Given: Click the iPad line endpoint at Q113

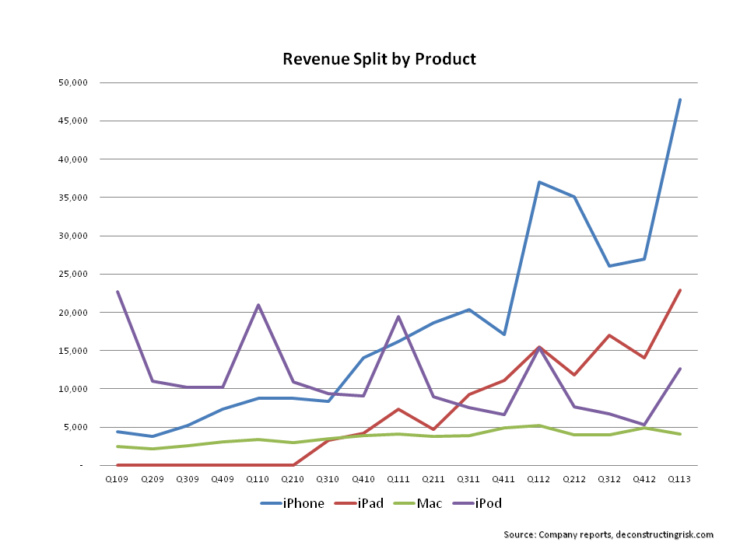Looking at the screenshot, I should [680, 290].
